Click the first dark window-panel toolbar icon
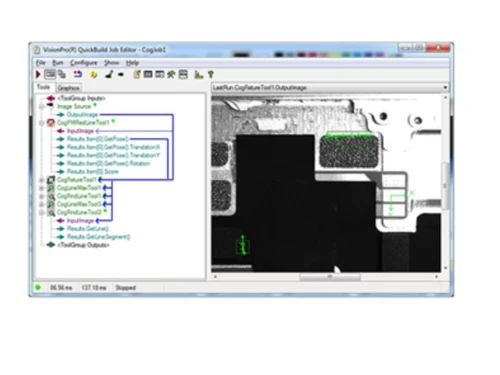This screenshot has height=375, width=500. (148, 74)
